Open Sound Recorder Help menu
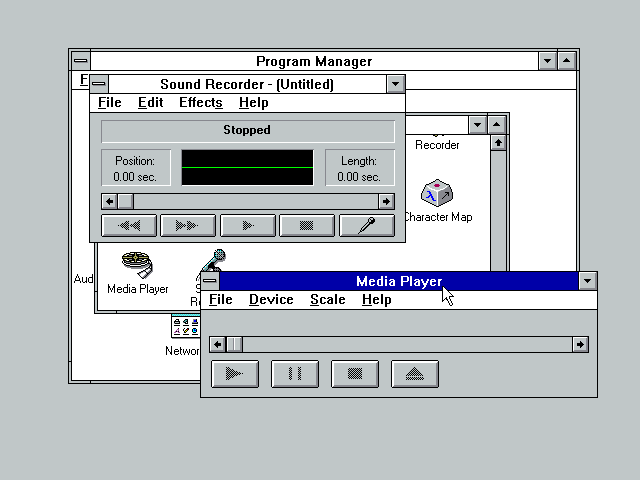640x480 pixels. click(253, 102)
